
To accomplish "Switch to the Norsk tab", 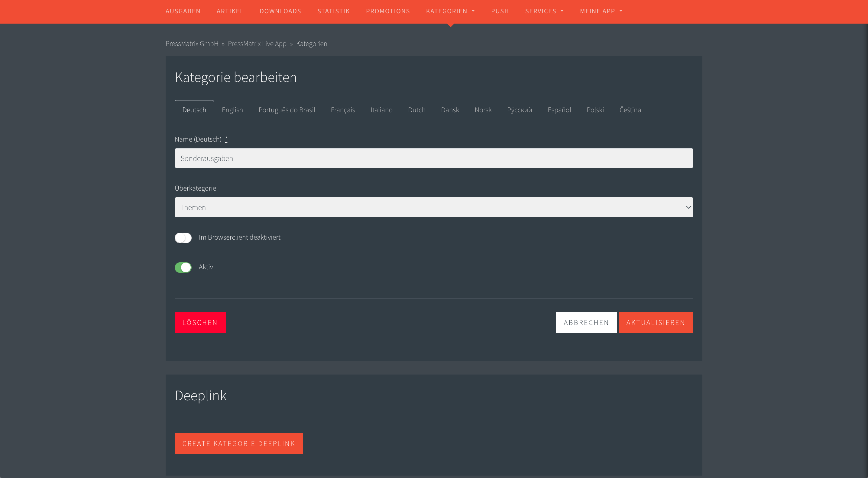I will [x=483, y=110].
